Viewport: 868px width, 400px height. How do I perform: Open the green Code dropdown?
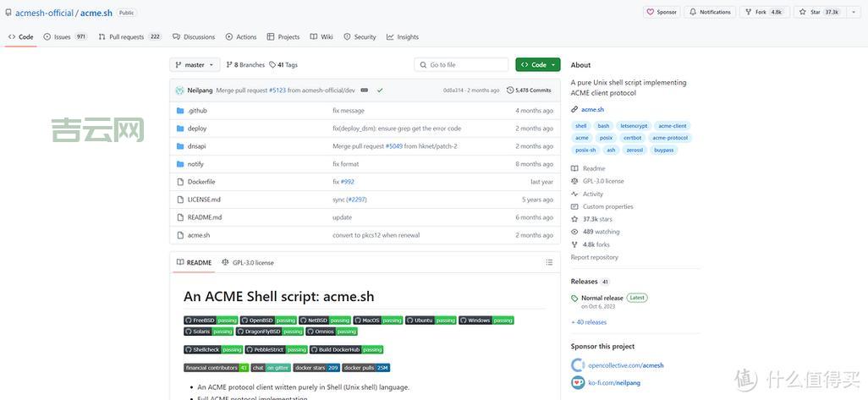tap(537, 65)
